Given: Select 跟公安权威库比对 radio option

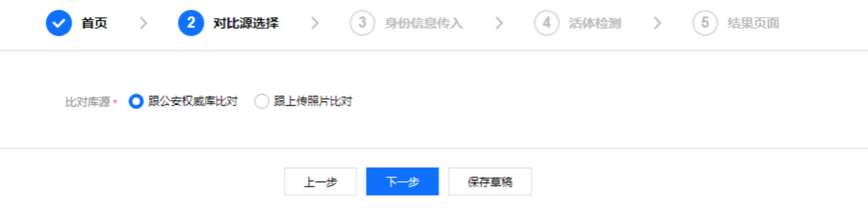Looking at the screenshot, I should click(x=136, y=102).
